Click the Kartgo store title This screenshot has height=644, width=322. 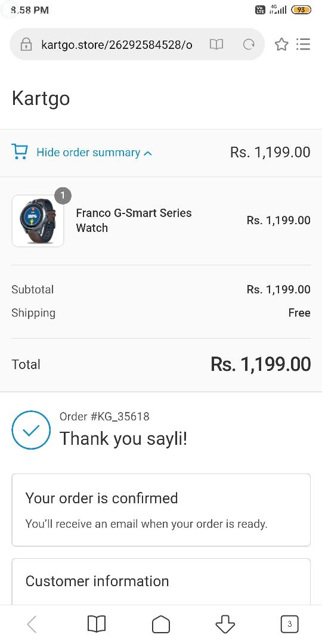41,98
